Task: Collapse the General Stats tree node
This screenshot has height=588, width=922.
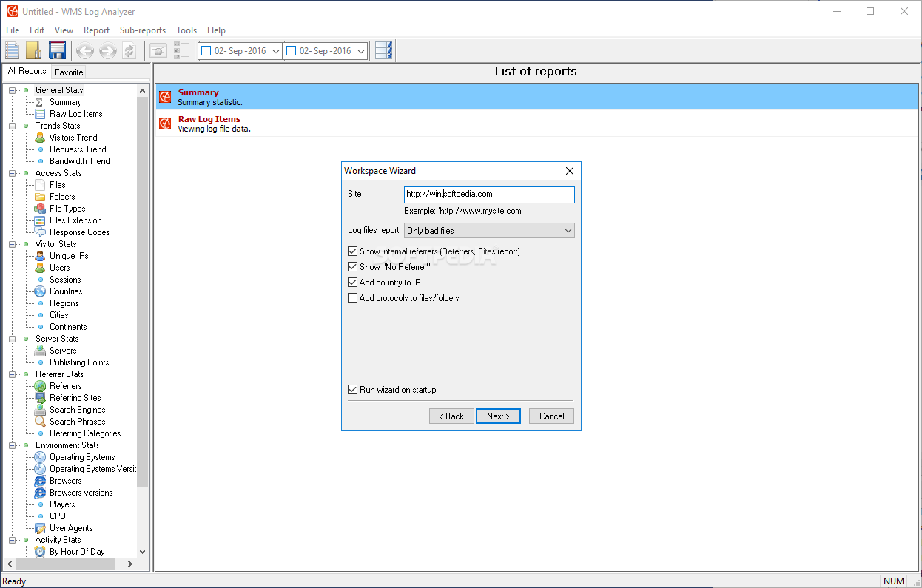Action: 13,90
